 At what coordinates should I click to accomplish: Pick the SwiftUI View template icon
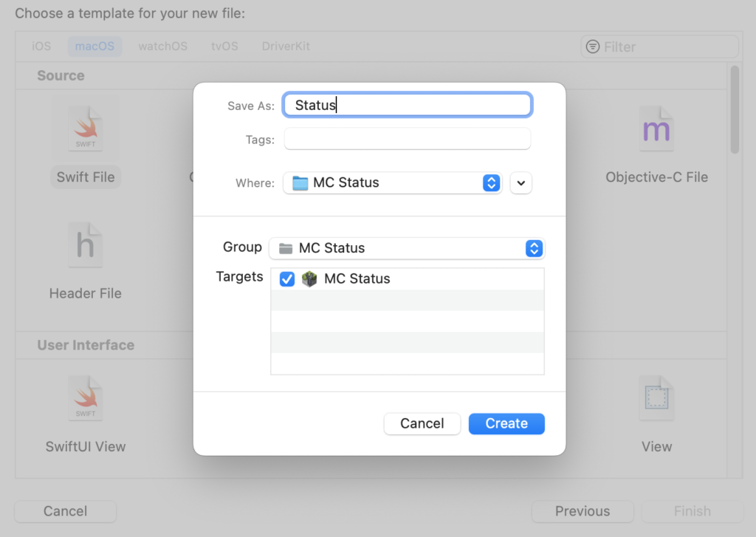[85, 400]
